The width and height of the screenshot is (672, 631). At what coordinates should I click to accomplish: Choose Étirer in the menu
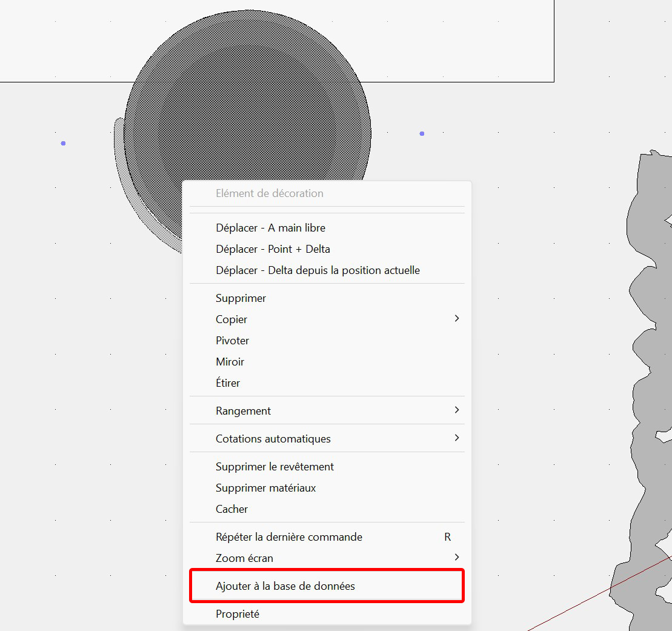[228, 383]
